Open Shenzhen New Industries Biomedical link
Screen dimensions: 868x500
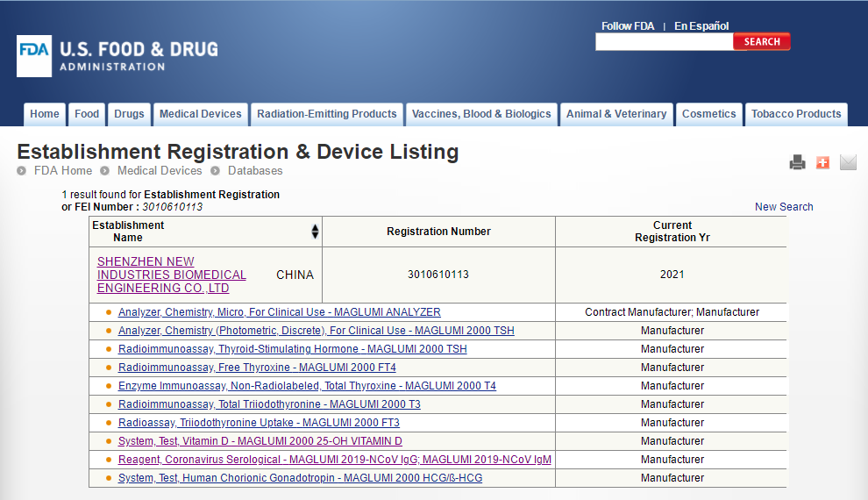coord(171,275)
